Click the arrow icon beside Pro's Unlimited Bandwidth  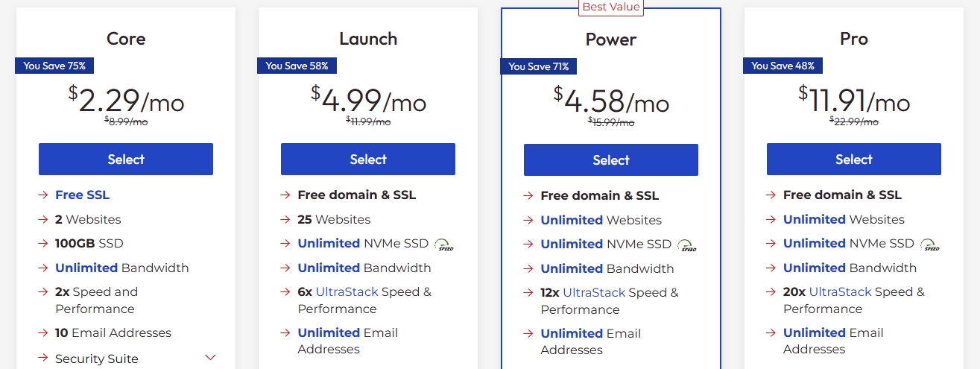click(x=771, y=268)
